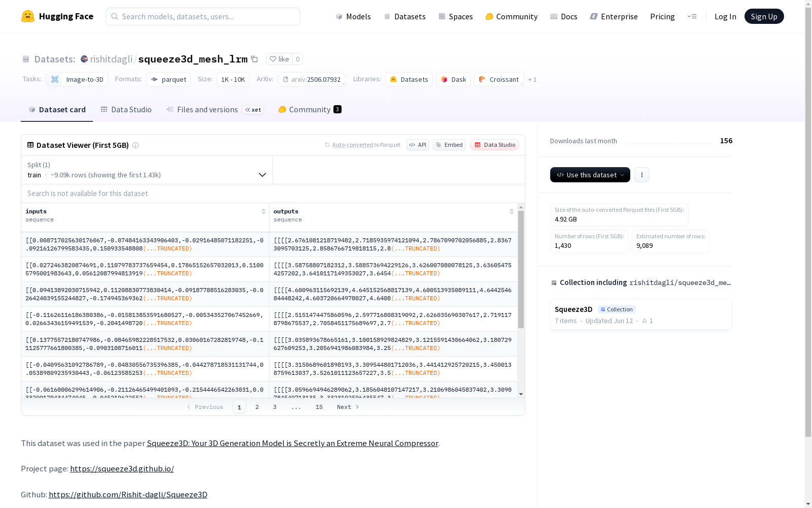
Task: Click the arXiv paper document icon
Action: (x=286, y=79)
